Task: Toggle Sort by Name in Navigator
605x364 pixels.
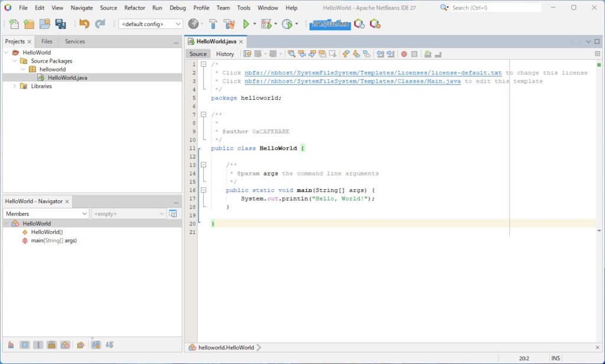Action: tap(96, 345)
